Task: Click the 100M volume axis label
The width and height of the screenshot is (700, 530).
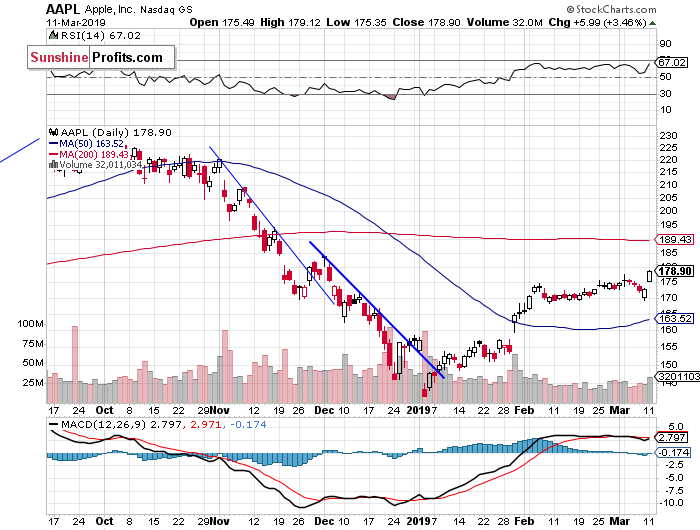Action: coord(30,324)
